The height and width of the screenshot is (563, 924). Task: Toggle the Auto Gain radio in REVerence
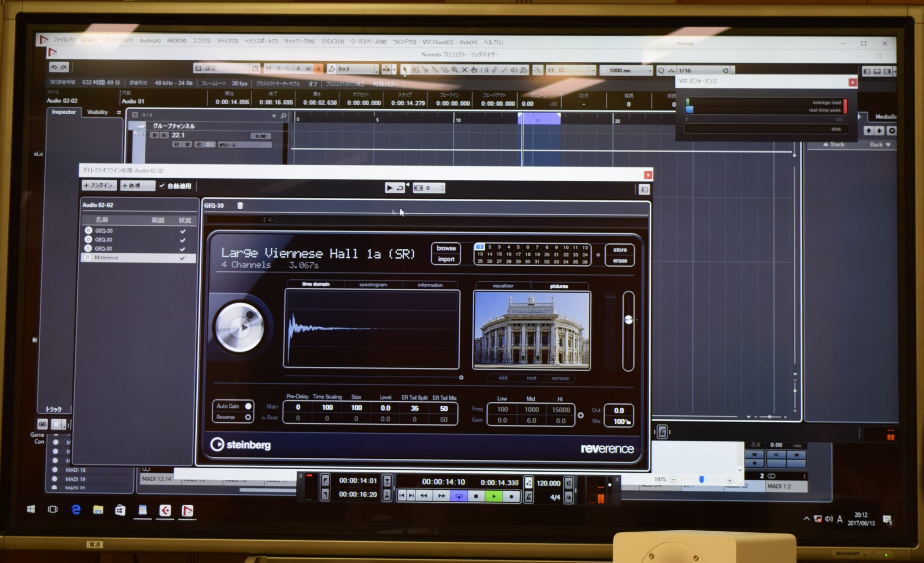pos(248,406)
